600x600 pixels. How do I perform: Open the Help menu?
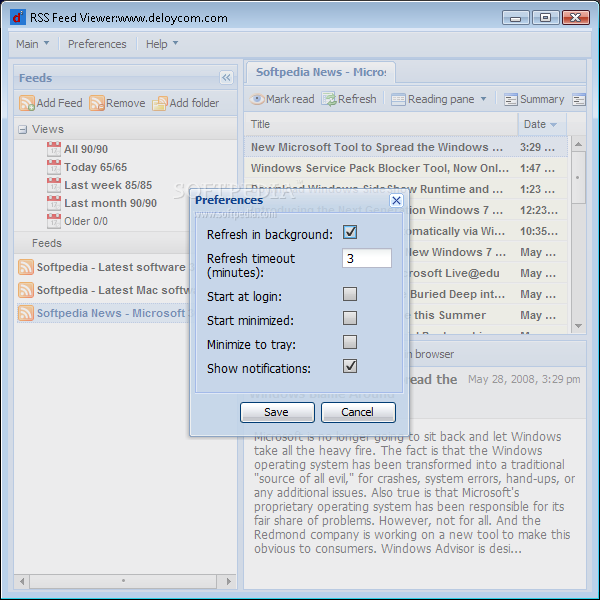[162, 44]
